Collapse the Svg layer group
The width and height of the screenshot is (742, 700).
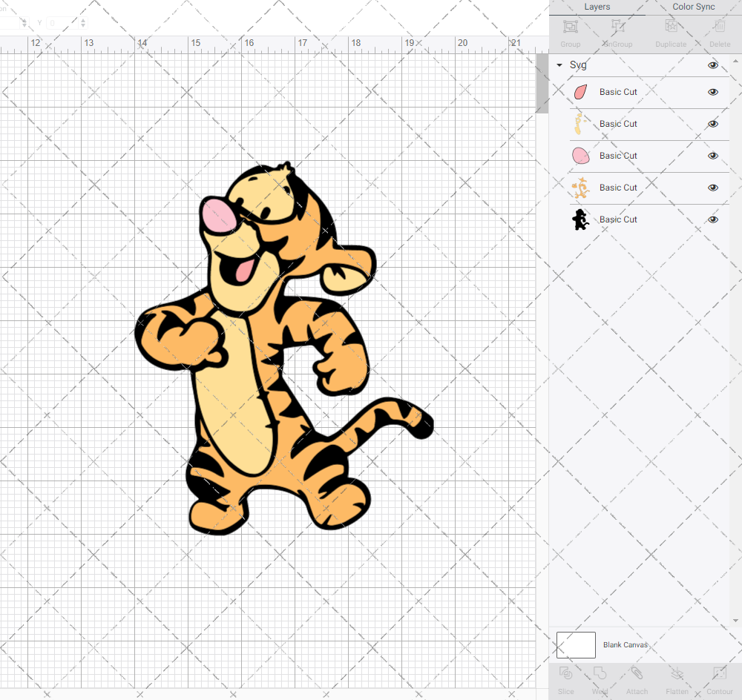tap(559, 65)
